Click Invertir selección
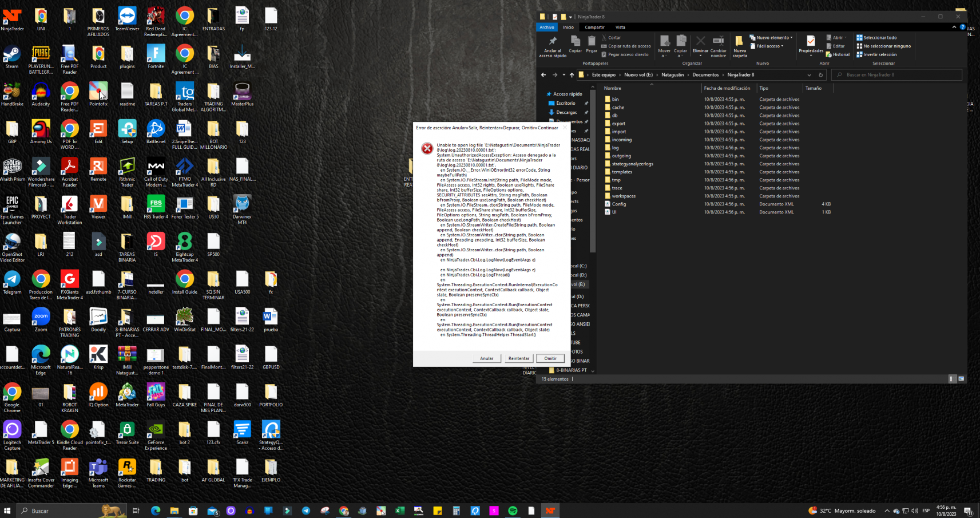 876,55
